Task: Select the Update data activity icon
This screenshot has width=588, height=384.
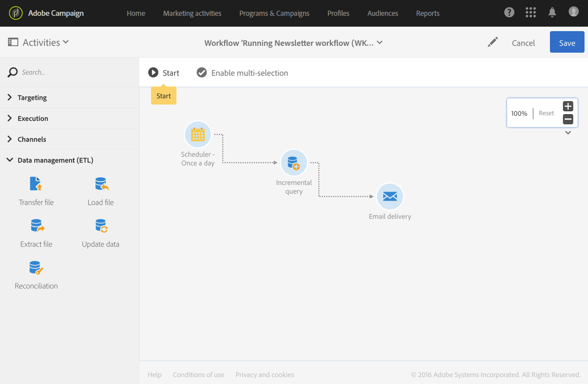Action: (x=101, y=225)
